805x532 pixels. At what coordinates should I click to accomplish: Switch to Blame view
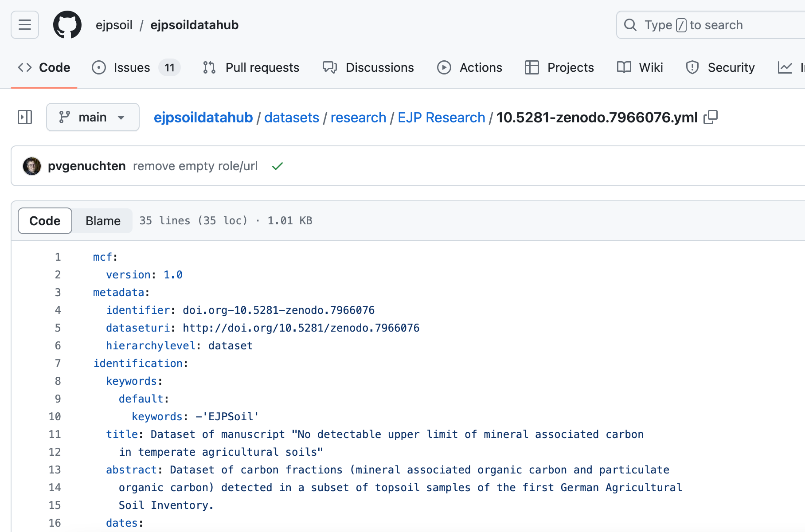[x=103, y=221]
